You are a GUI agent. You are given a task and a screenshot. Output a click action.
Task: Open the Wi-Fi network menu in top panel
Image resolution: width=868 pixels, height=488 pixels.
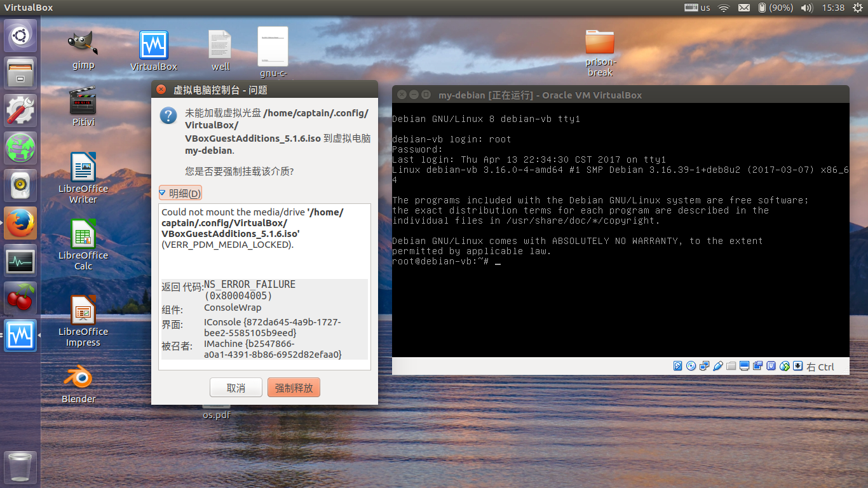(x=724, y=8)
